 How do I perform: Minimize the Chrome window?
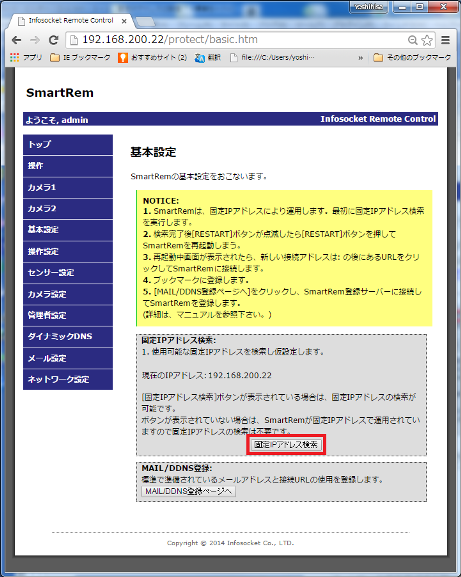tap(403, 7)
